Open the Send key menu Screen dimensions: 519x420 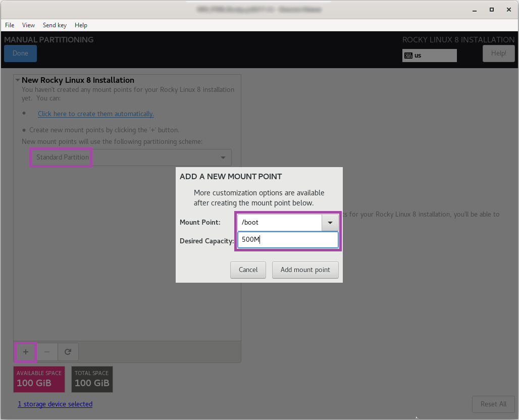tap(55, 25)
